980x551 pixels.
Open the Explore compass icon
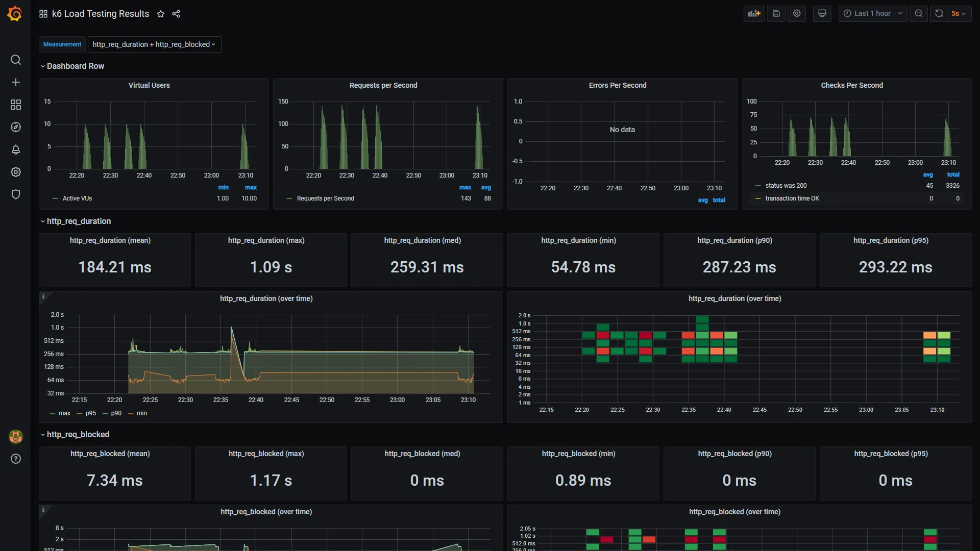tap(16, 127)
